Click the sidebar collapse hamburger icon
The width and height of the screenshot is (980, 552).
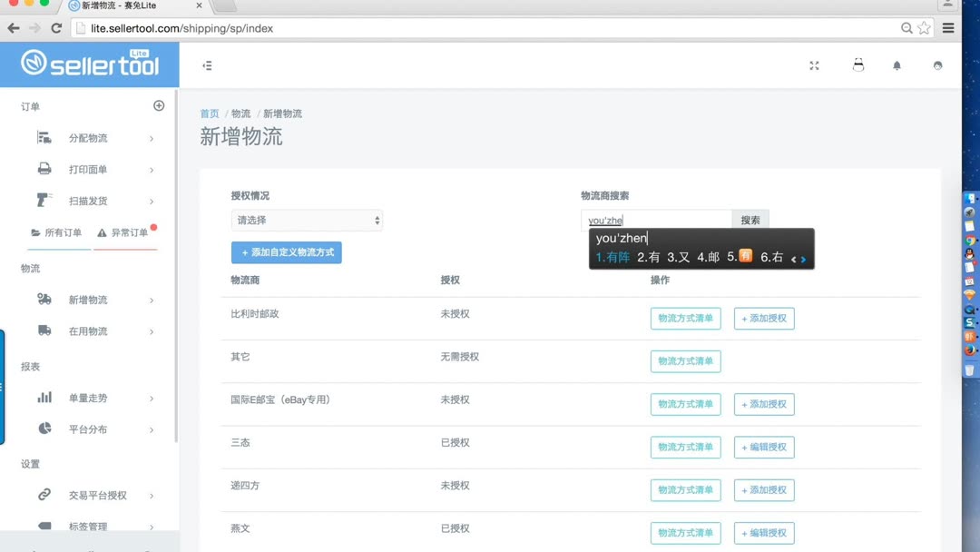207,65
